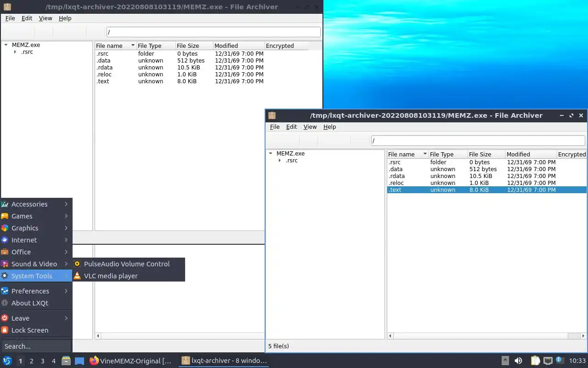
Task: Open the Office submenu
Action: click(x=36, y=252)
